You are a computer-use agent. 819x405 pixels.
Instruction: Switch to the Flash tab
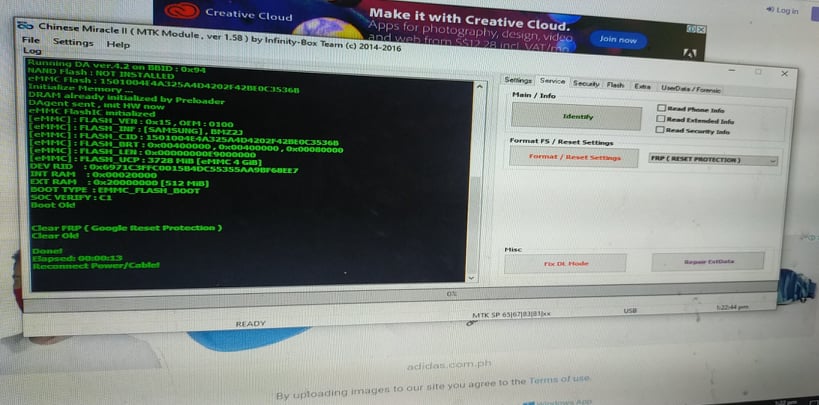[615, 85]
